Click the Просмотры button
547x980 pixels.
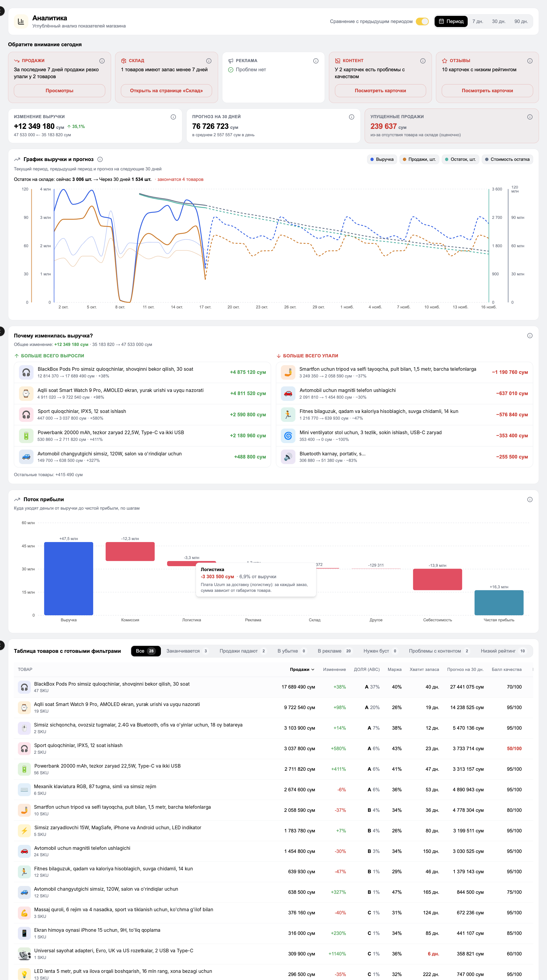point(59,90)
